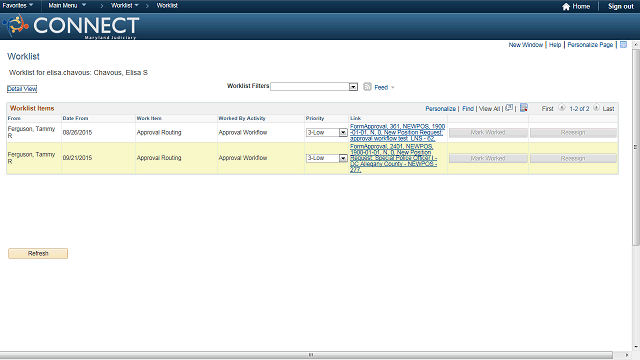Change priority for the 09/21/2015 item
Viewport: 640px width, 360px height.
[327, 158]
